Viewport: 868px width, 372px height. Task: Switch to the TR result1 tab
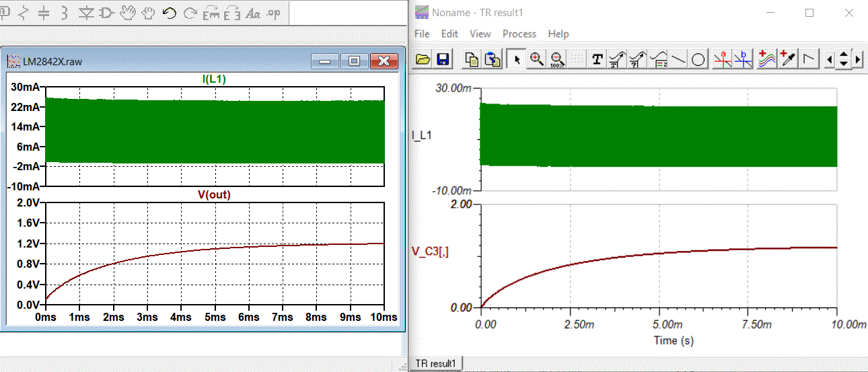(x=436, y=363)
